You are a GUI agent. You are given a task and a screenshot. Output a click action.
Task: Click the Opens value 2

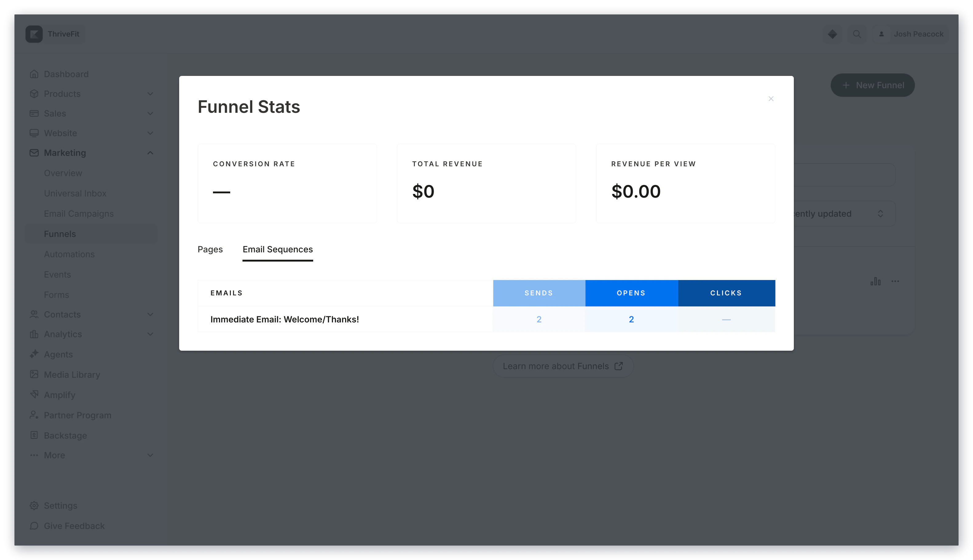[x=631, y=319]
